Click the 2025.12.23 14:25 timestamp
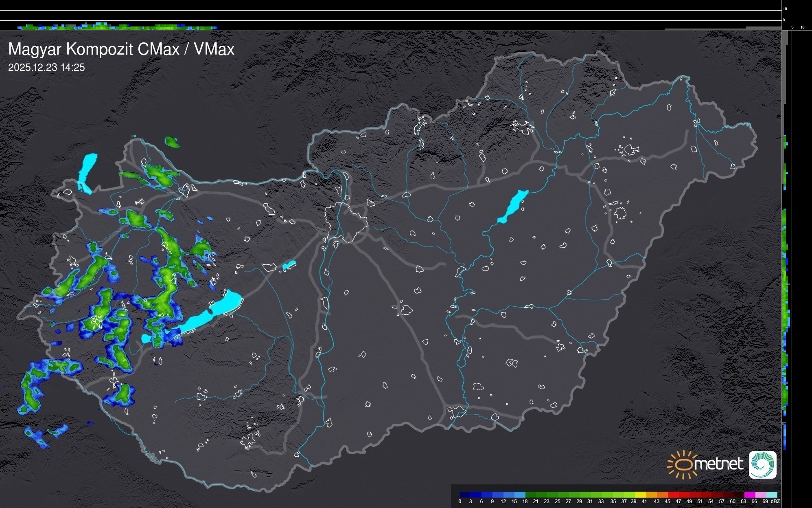812x508 pixels. point(46,68)
